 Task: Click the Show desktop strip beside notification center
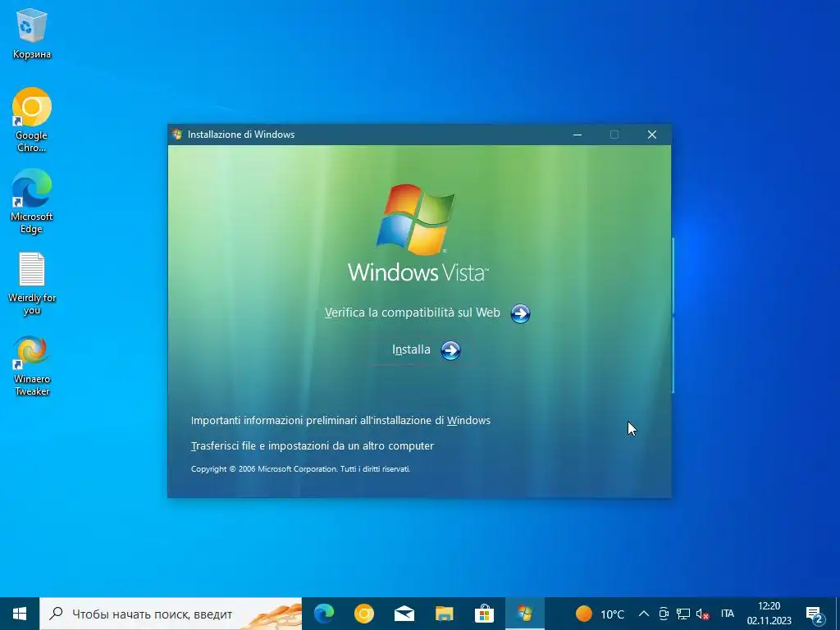[x=838, y=614]
